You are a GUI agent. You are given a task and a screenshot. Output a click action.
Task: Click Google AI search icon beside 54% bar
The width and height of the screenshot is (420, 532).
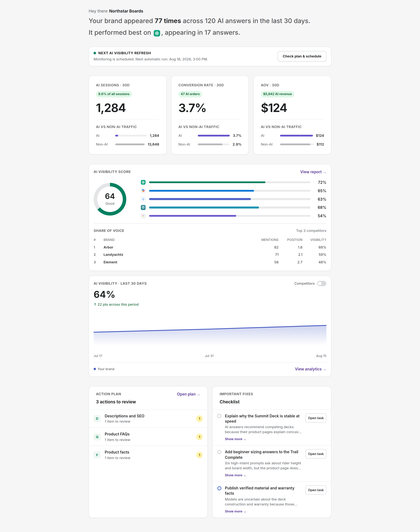pyautogui.click(x=143, y=216)
